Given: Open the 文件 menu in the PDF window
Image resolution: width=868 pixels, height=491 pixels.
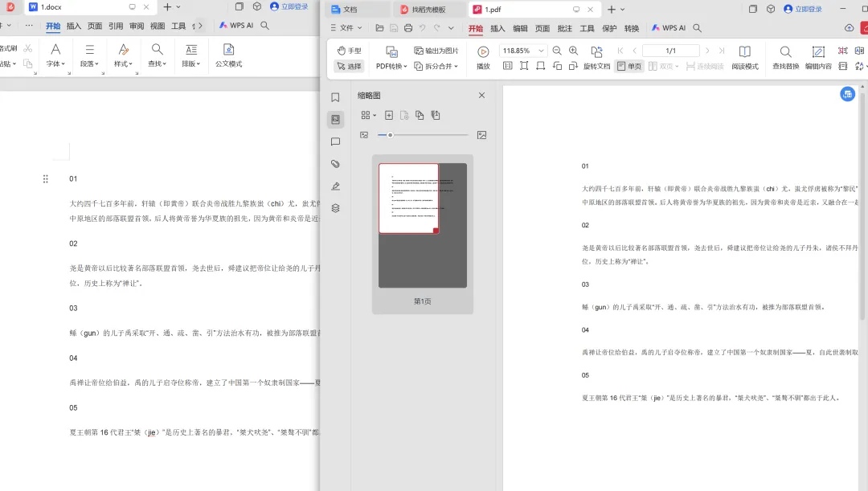Looking at the screenshot, I should (x=346, y=27).
